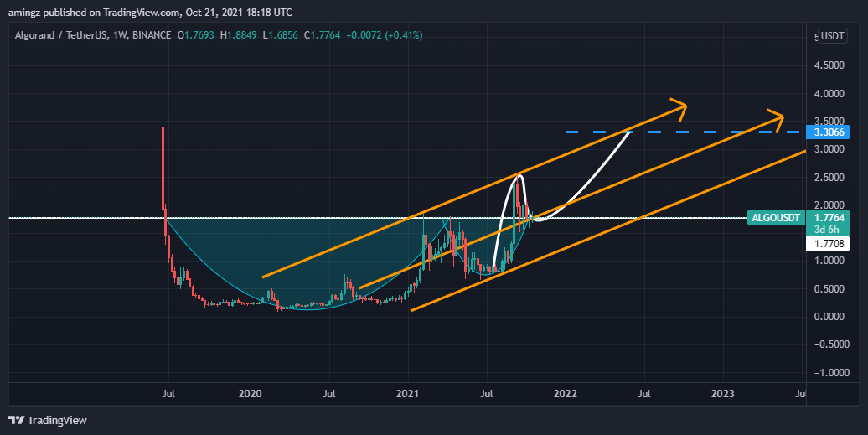The image size is (868, 435).
Task: Click the 3.0000 price axis label
Action: (x=829, y=149)
